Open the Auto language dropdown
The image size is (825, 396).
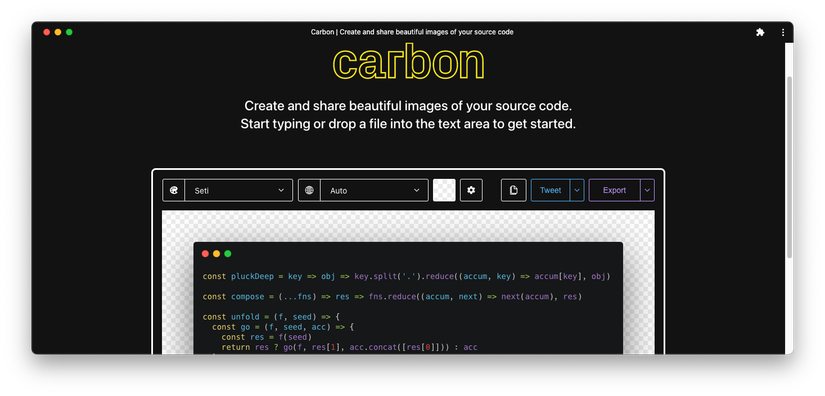pyautogui.click(x=374, y=190)
